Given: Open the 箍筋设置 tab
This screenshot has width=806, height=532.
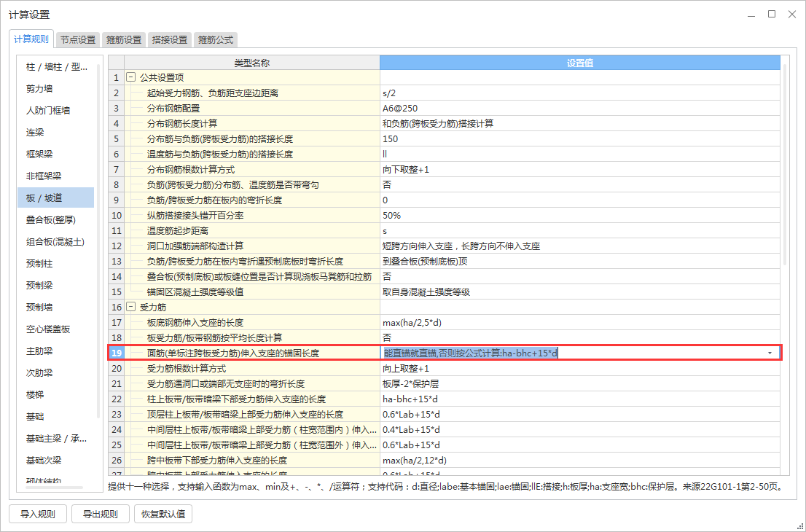Looking at the screenshot, I should pos(124,39).
